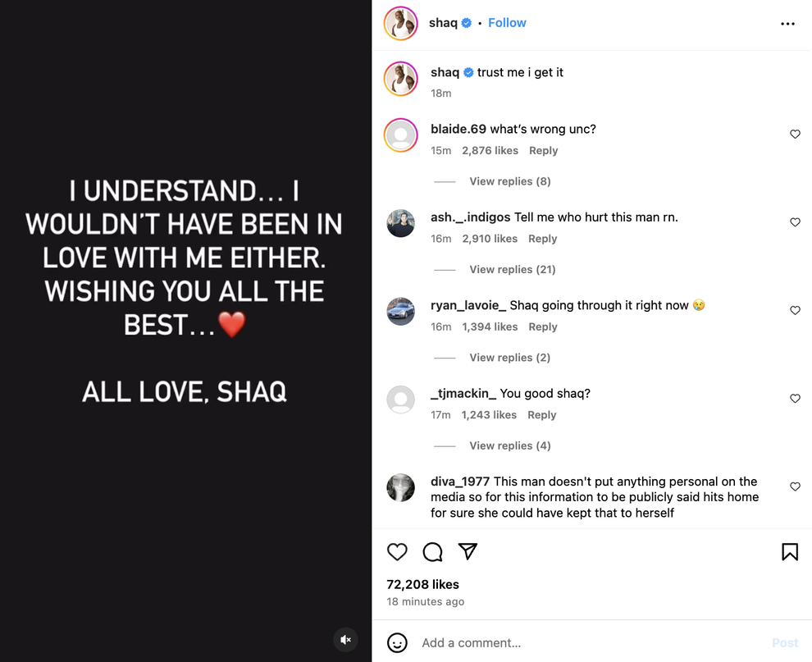Reply to blaide.69's comment
The width and height of the screenshot is (812, 662).
point(543,150)
